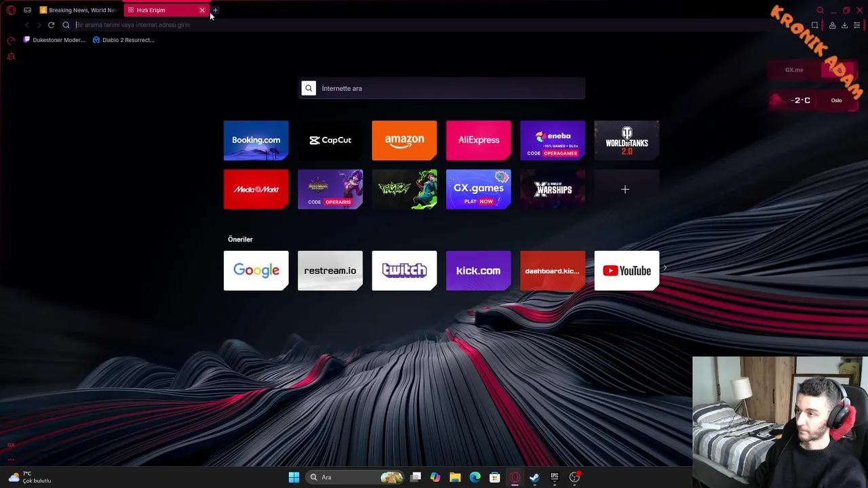Open the profile account icon
This screenshot has width=868, height=488.
832,25
